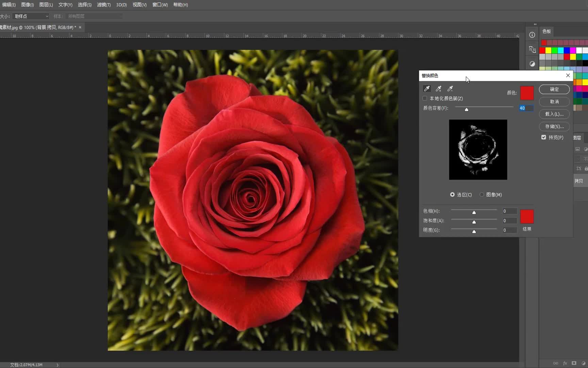The image size is (588, 368).
Task: Open the Image (图像) menu
Action: pos(27,5)
